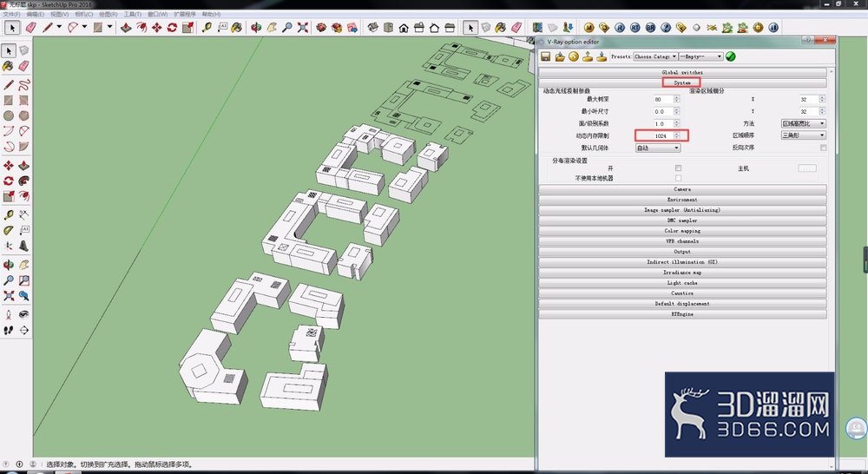Click Zoom Extents in top toolbar

[303, 27]
